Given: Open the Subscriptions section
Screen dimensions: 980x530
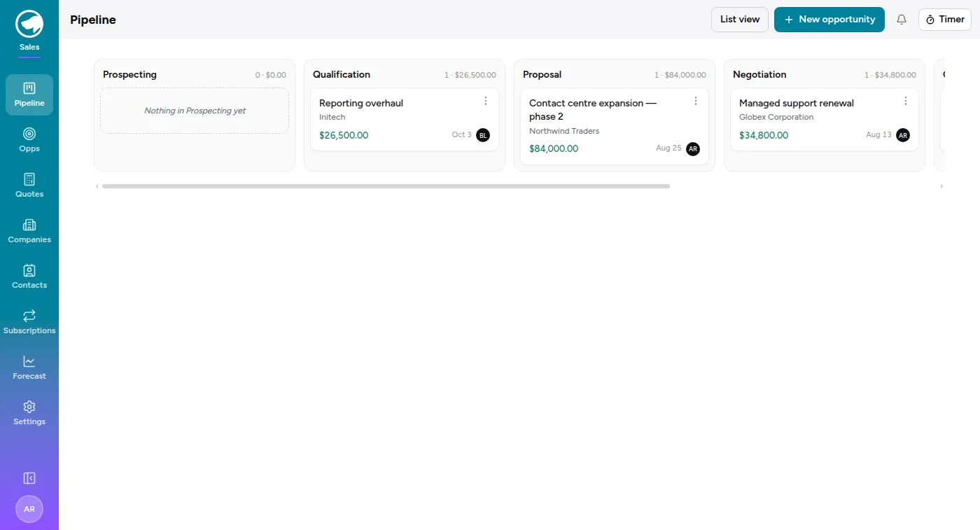Looking at the screenshot, I should tap(29, 322).
